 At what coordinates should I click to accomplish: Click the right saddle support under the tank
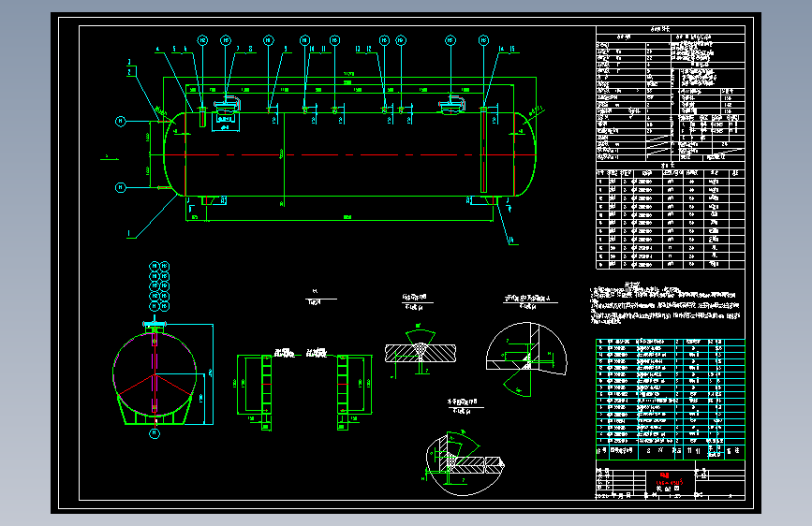pyautogui.click(x=490, y=201)
